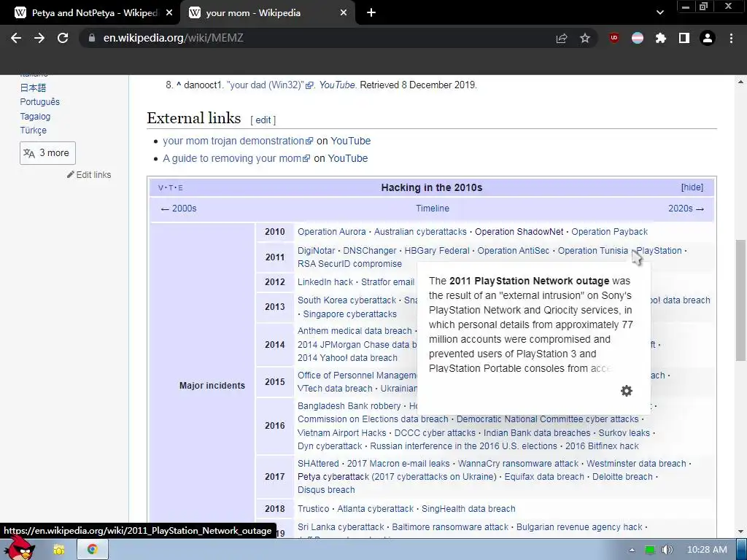Open the SingHealth data breach link
The height and width of the screenshot is (560, 747).
tap(468, 509)
